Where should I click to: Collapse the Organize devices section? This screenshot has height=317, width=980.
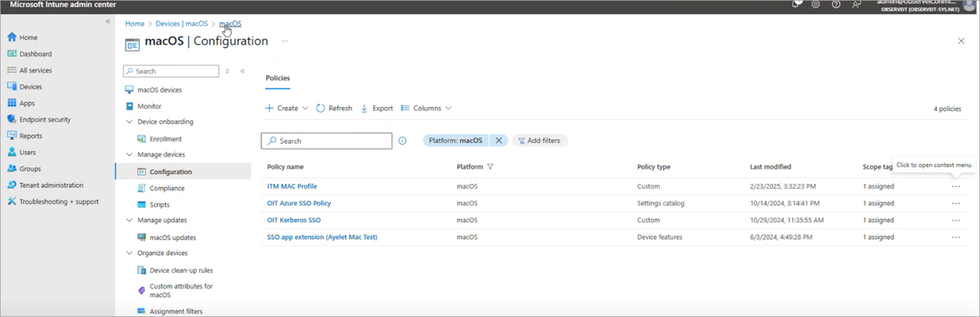click(129, 252)
